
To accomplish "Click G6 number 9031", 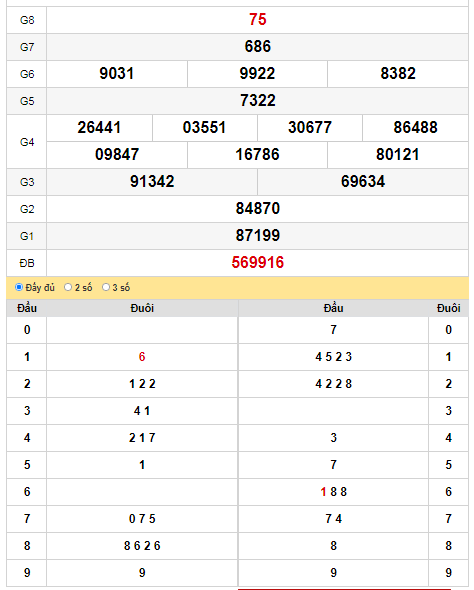I will click(x=117, y=74).
